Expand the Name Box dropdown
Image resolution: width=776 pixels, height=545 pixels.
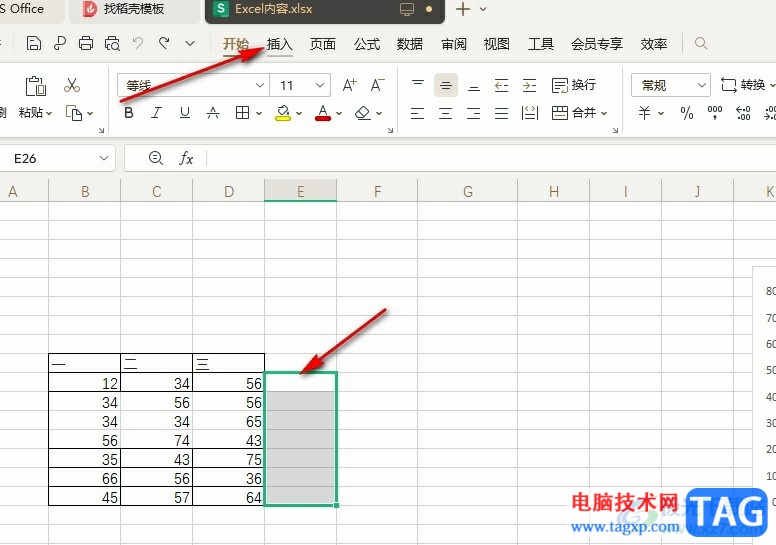(x=103, y=158)
